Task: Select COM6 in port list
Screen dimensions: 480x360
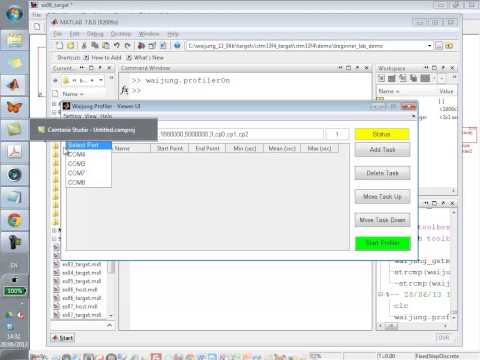Action: [x=89, y=164]
